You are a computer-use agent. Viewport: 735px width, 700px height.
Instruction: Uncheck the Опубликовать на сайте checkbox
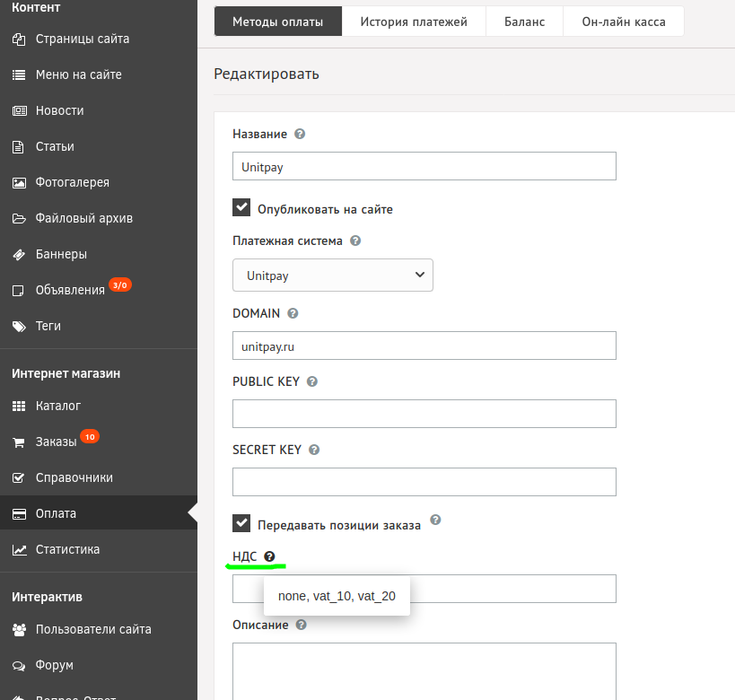point(241,208)
